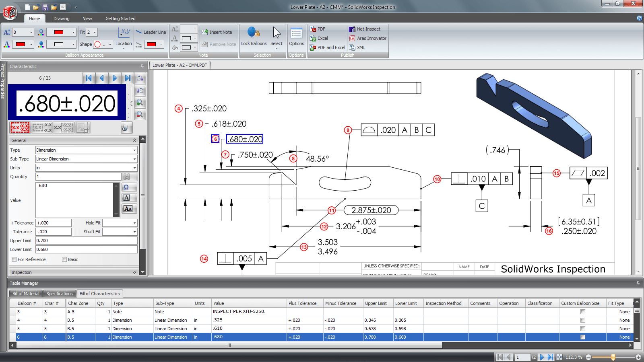
Task: Click the Insert Note button
Action: 217,32
